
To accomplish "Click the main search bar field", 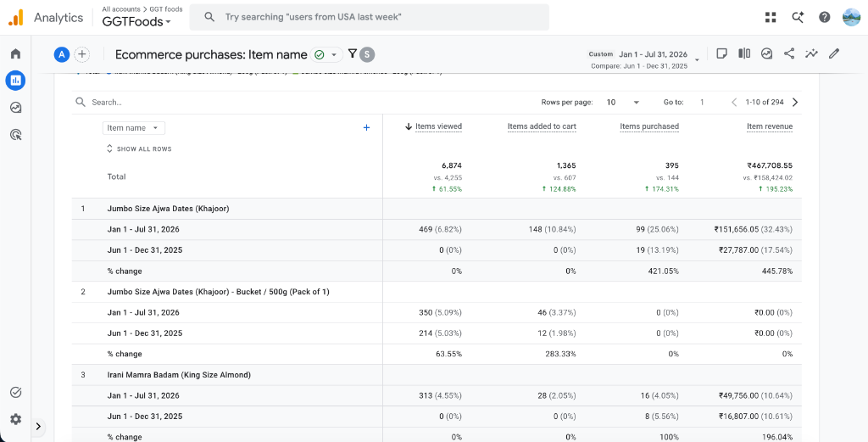I will [370, 17].
